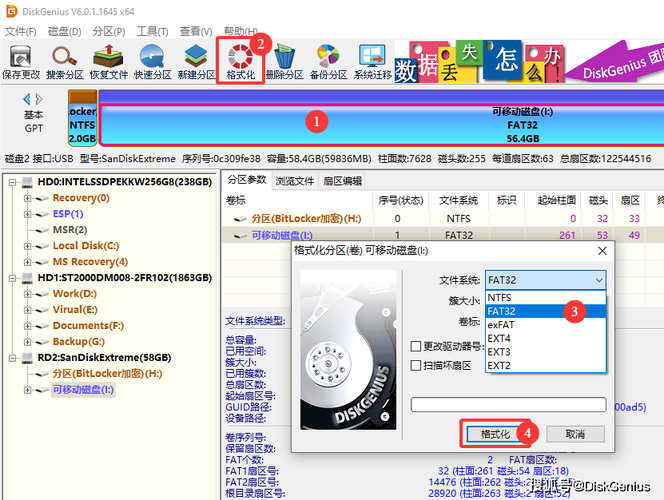Click the 格式化 format icon in toolbar

[241, 60]
